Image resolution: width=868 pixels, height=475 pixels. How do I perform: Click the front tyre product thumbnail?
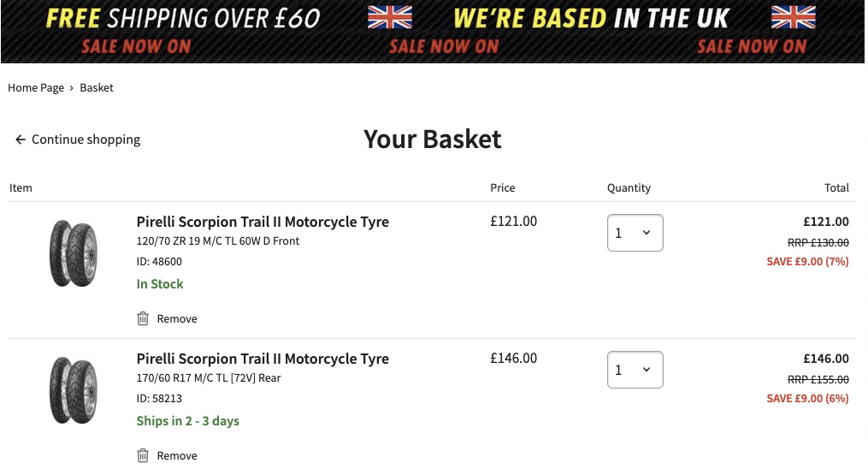coord(73,253)
